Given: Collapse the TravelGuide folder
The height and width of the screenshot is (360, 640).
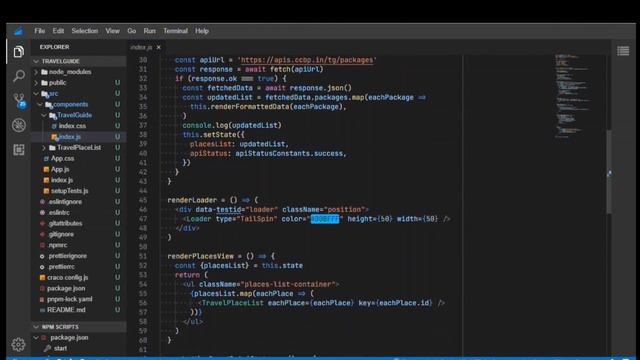Looking at the screenshot, I should coord(79,115).
